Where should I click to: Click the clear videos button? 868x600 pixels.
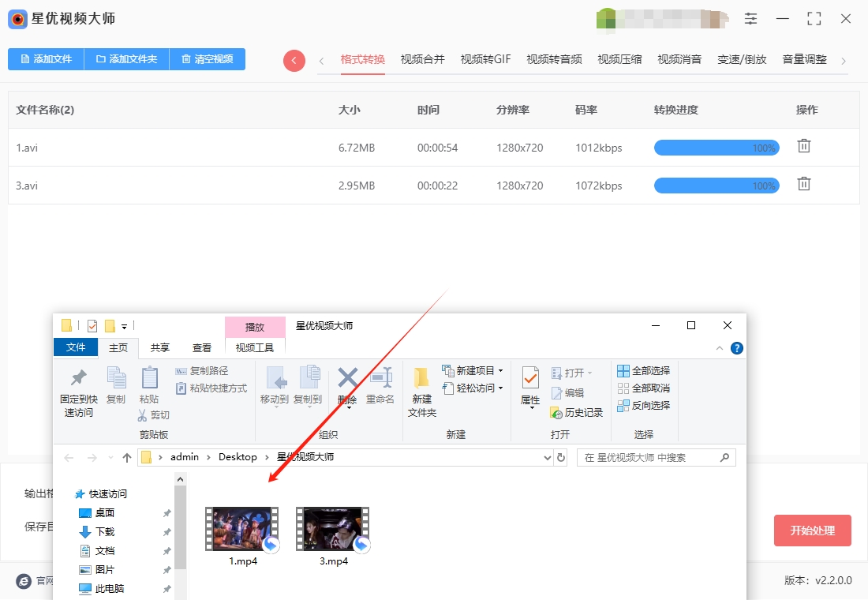(x=207, y=59)
